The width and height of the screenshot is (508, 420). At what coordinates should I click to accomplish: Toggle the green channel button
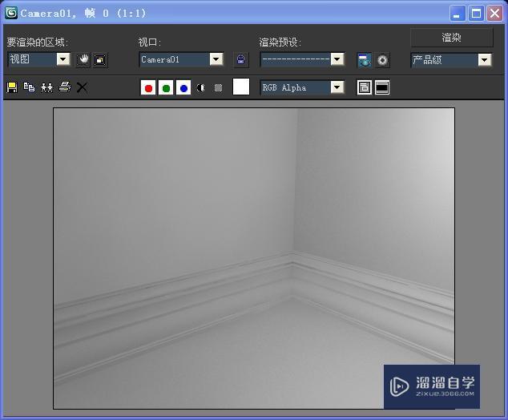pyautogui.click(x=166, y=88)
